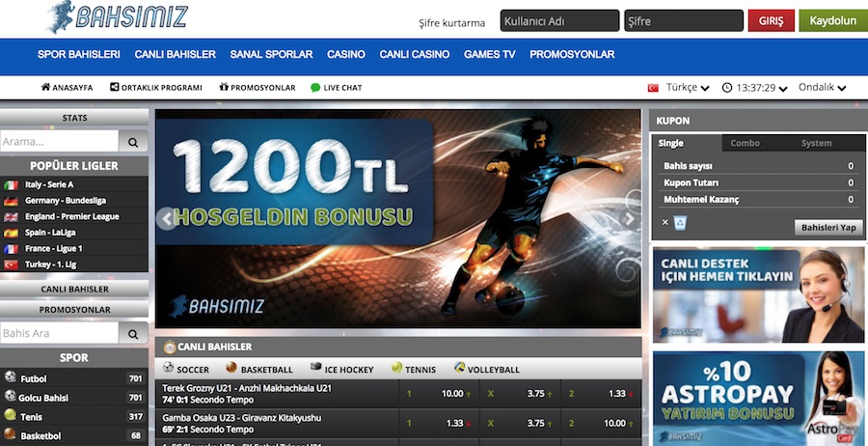Viewport: 868px width, 446px height.
Task: Click the share icon beside Ortaklık Programı
Action: click(x=114, y=87)
